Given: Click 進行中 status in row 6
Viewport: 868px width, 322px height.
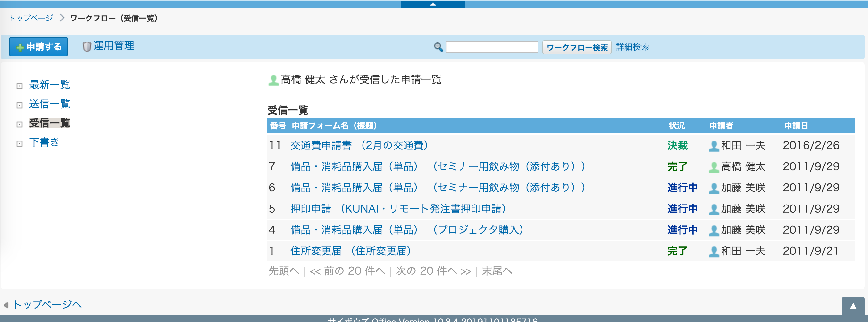Looking at the screenshot, I should (x=682, y=188).
